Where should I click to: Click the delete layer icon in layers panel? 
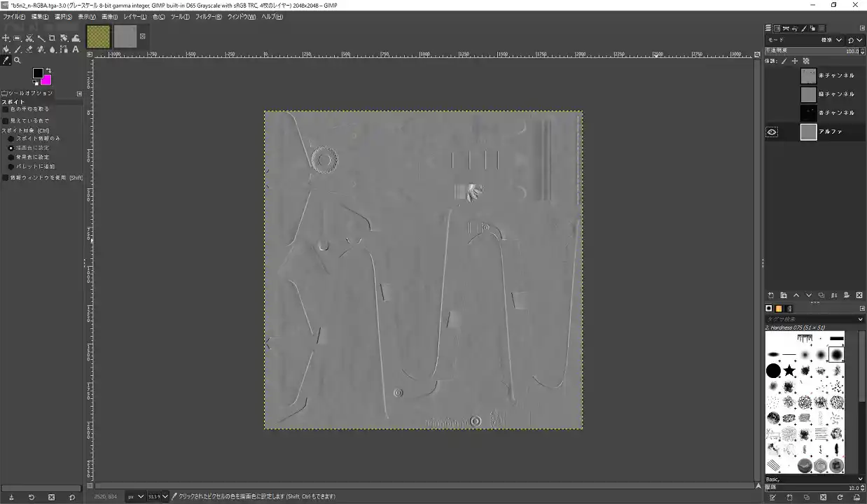[859, 295]
